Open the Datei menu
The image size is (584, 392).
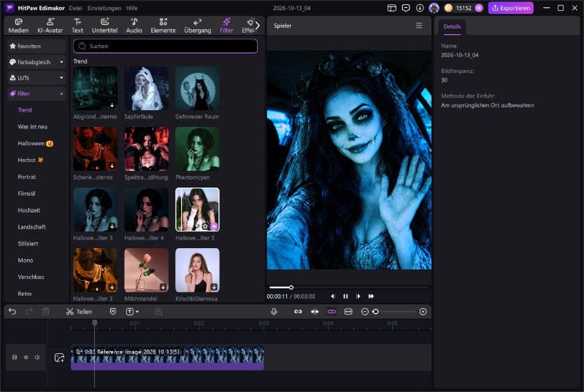coord(76,8)
